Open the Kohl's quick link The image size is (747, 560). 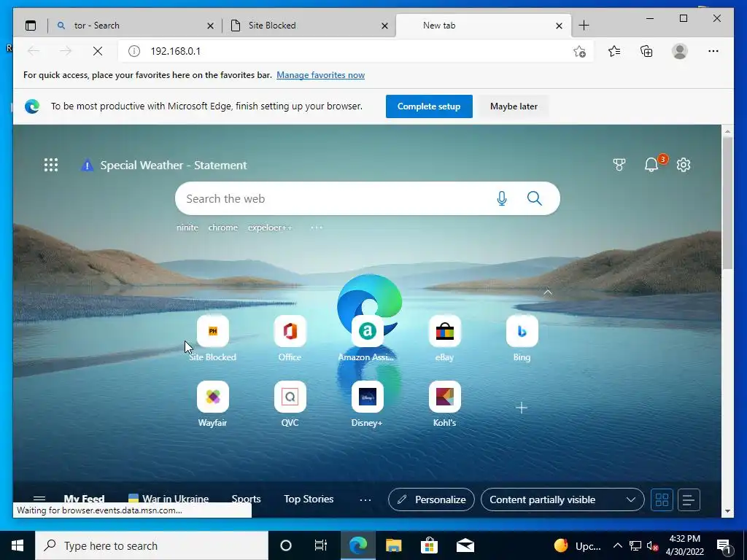pos(444,404)
